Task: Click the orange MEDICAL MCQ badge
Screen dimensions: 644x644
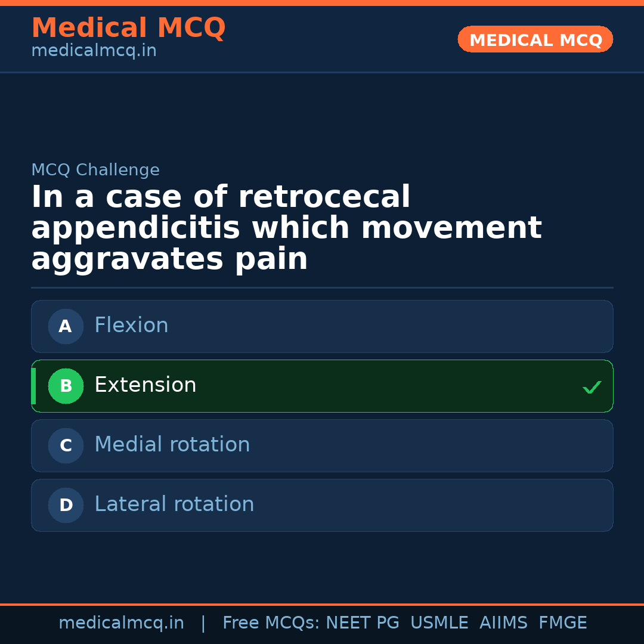Action: click(535, 39)
